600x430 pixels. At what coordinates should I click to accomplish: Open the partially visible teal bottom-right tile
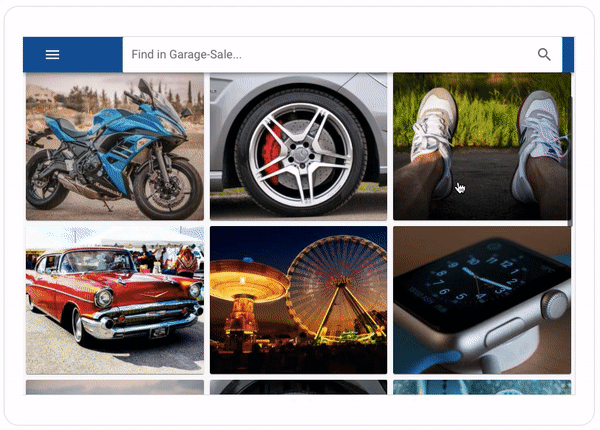point(482,387)
